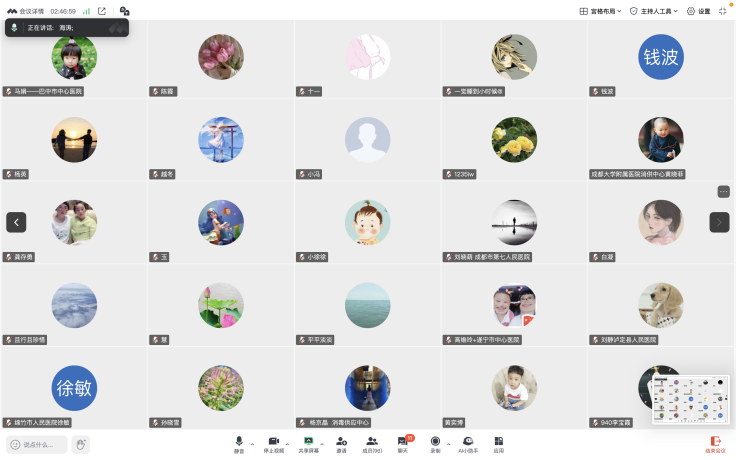Focus the 说点什么 chat input field

37,444
